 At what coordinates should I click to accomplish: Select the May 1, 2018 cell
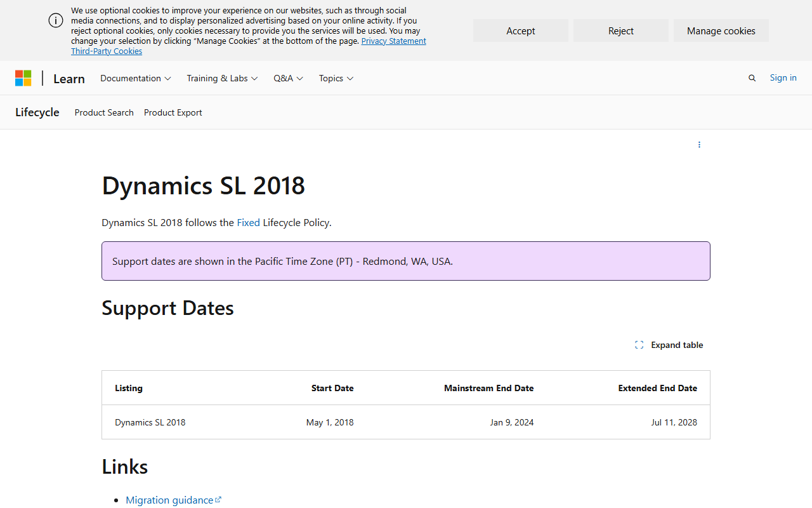tap(330, 422)
